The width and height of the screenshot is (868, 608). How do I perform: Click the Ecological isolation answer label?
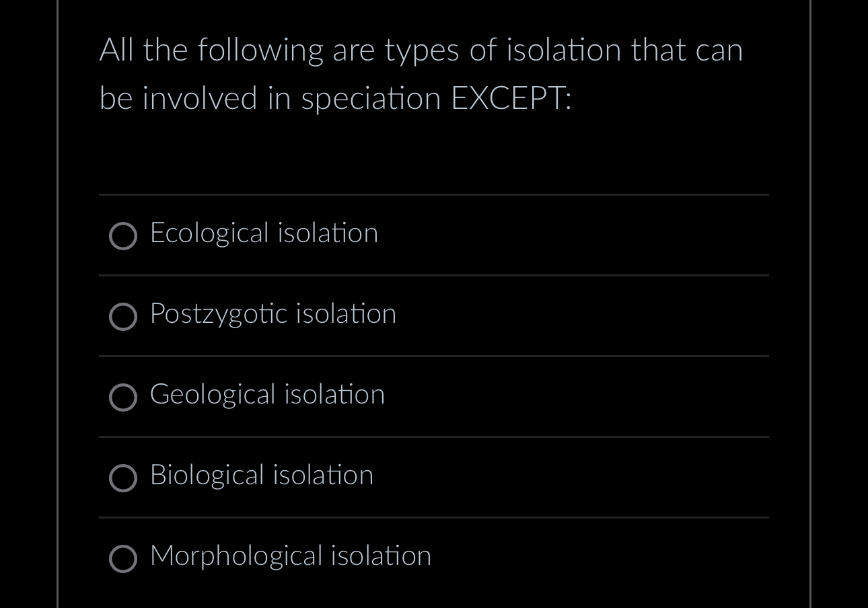click(264, 233)
